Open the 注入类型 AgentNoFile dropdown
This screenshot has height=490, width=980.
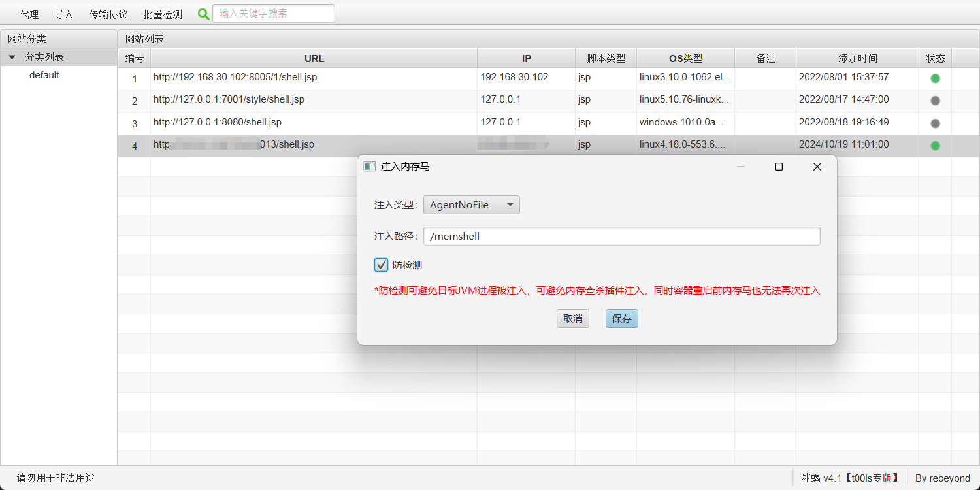471,205
